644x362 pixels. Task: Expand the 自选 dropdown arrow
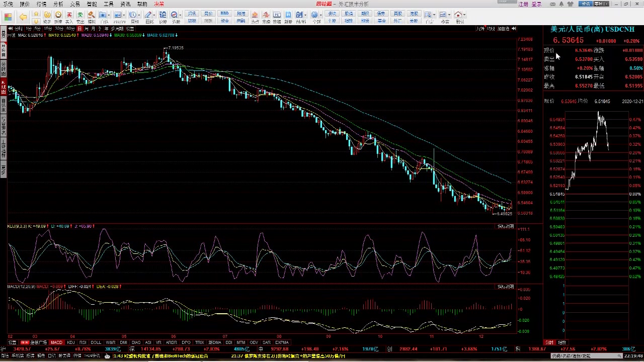click(x=110, y=15)
